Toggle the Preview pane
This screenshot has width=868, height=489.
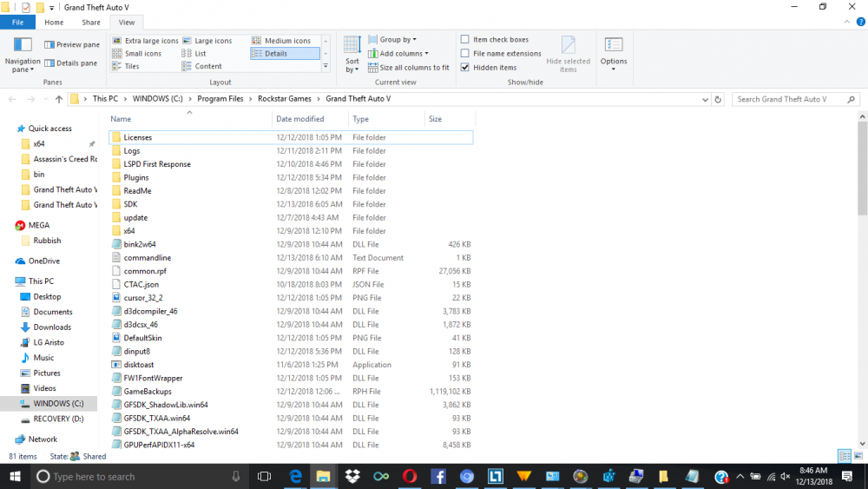pyautogui.click(x=72, y=44)
